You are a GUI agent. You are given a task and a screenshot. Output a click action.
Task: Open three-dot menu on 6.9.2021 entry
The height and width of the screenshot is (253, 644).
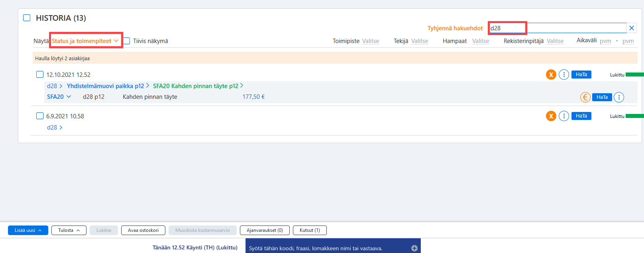(x=564, y=116)
